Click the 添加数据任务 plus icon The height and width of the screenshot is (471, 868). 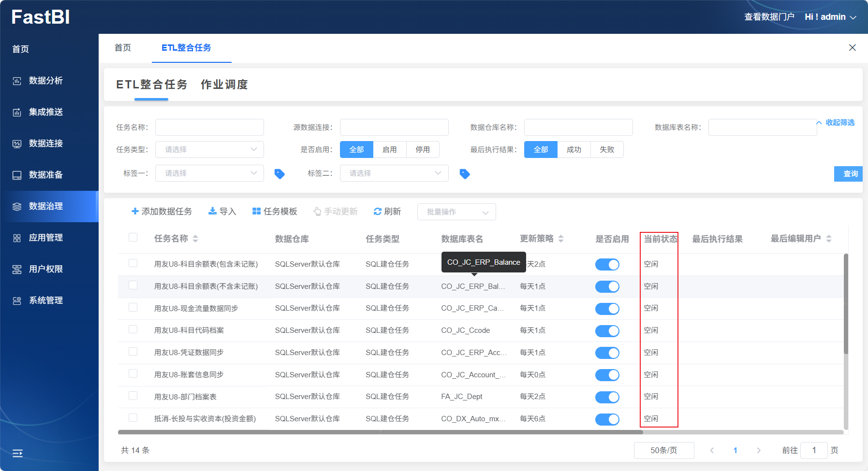(135, 211)
